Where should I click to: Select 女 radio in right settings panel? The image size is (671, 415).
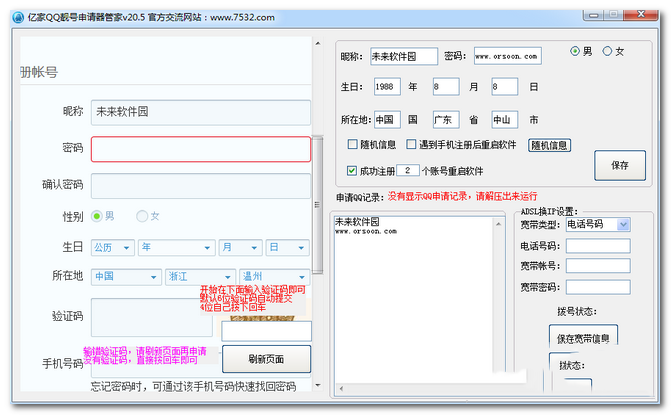pyautogui.click(x=607, y=51)
